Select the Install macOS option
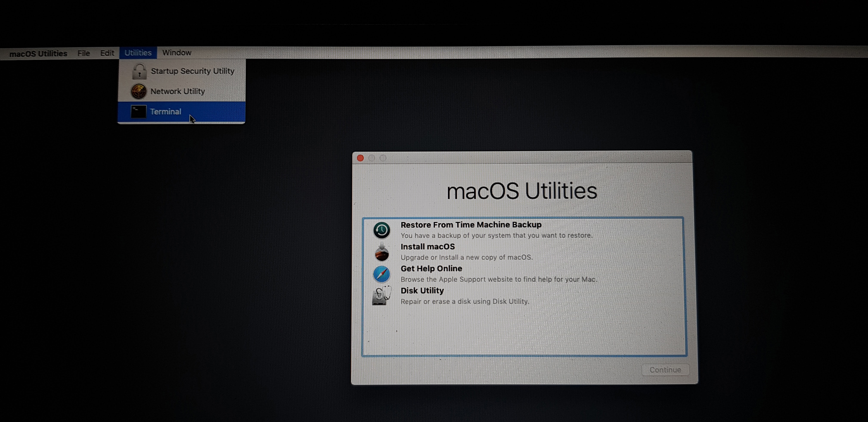868x422 pixels. [523, 252]
